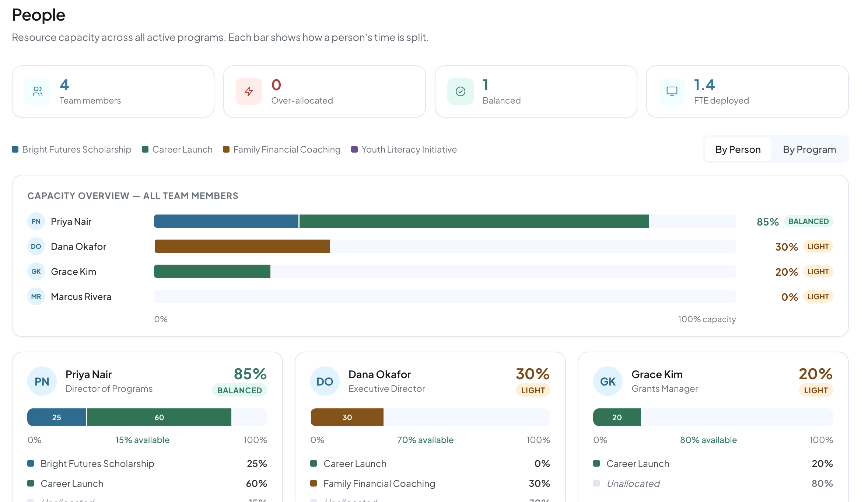Click the Team members people icon
The image size is (868, 502).
click(x=38, y=91)
